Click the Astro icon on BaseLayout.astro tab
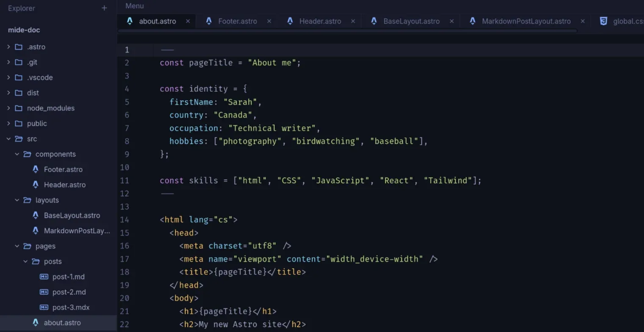The image size is (644, 332). pyautogui.click(x=374, y=21)
